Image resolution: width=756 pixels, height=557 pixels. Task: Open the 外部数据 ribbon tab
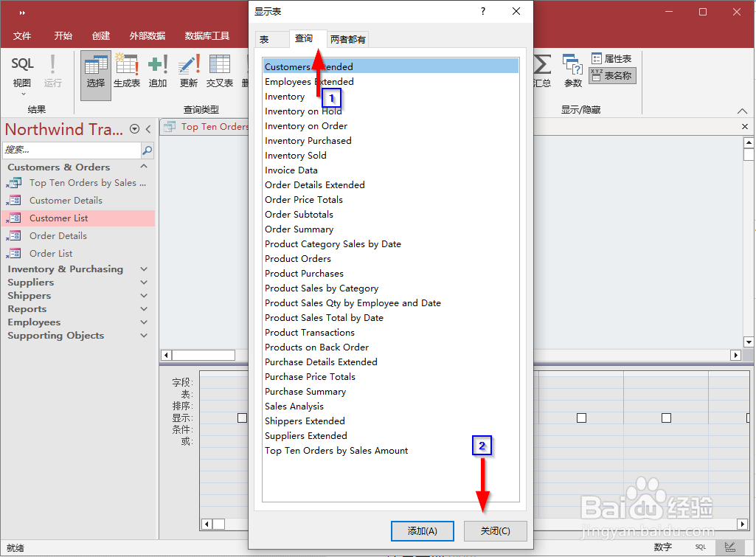coord(148,36)
